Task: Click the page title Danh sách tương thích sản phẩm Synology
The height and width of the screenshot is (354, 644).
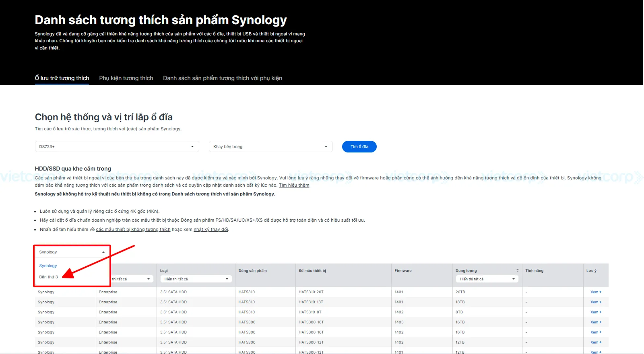Action: pos(161,20)
